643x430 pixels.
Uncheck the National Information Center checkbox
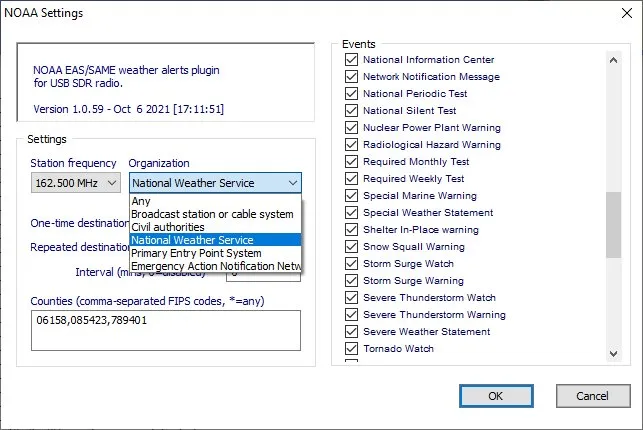(x=351, y=60)
